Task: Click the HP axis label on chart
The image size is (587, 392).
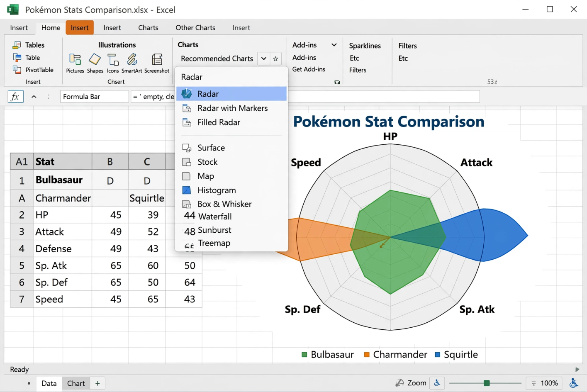Action: click(390, 136)
